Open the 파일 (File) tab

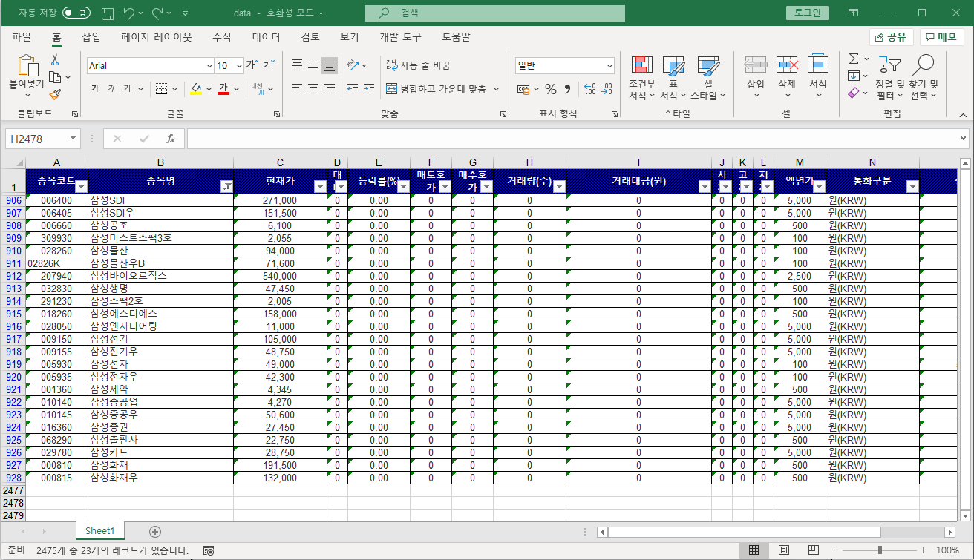22,37
